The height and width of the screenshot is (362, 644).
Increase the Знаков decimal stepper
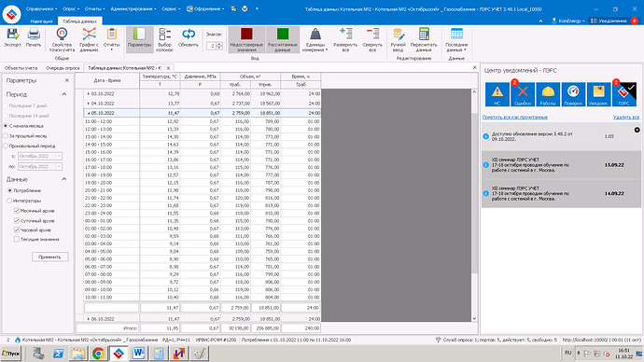[219, 44]
